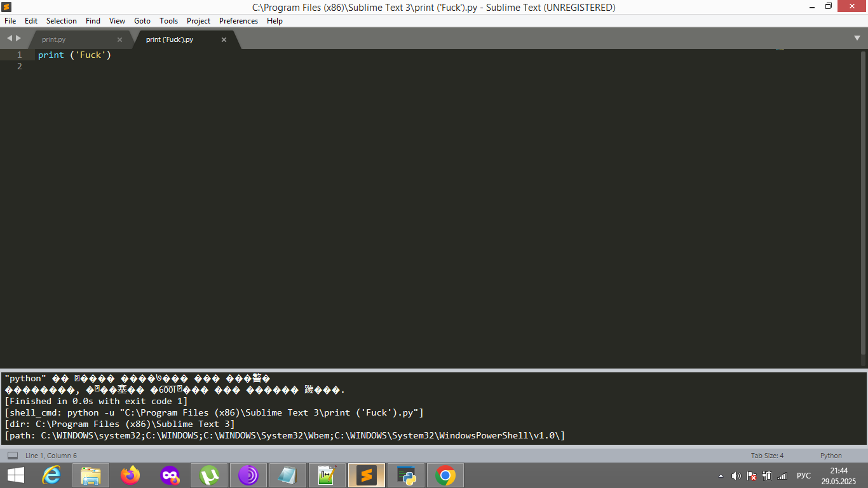Switch to the print.py tab
The width and height of the screenshot is (868, 488).
point(54,39)
